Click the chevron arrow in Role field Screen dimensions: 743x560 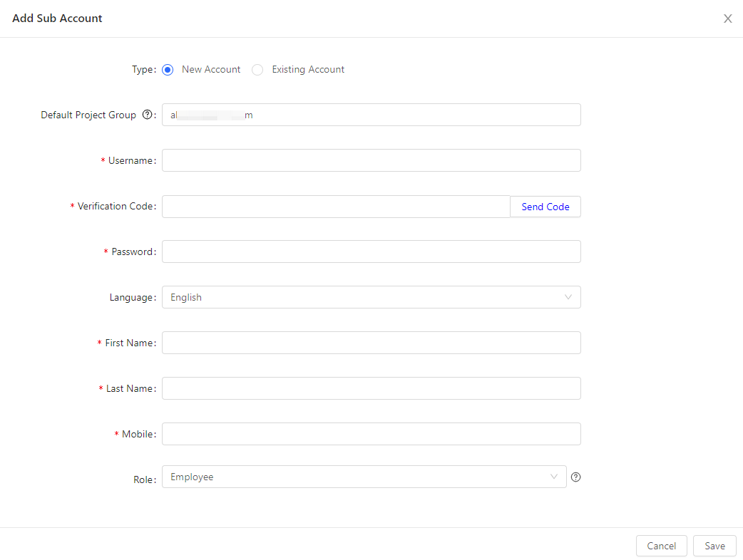[x=554, y=477]
